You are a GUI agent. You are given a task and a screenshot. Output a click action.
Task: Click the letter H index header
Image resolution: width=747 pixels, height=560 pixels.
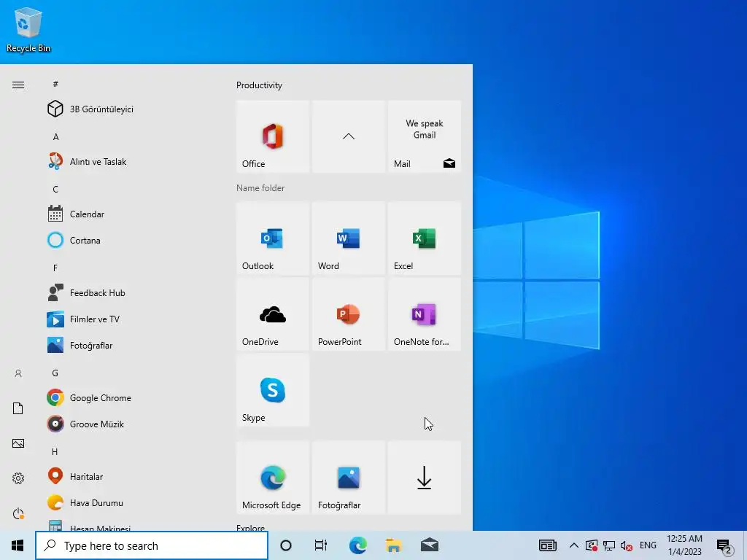55,452
